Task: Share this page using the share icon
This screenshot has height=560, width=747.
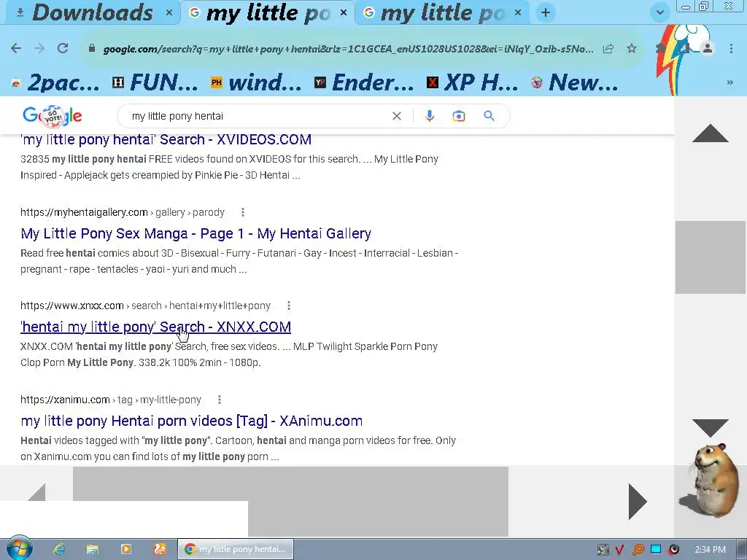Action: point(608,49)
